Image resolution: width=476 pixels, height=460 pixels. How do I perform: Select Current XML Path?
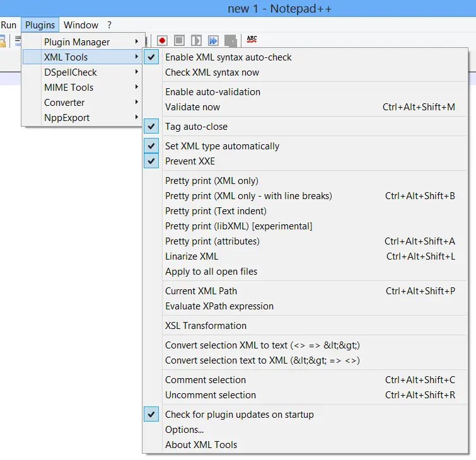tap(305, 291)
